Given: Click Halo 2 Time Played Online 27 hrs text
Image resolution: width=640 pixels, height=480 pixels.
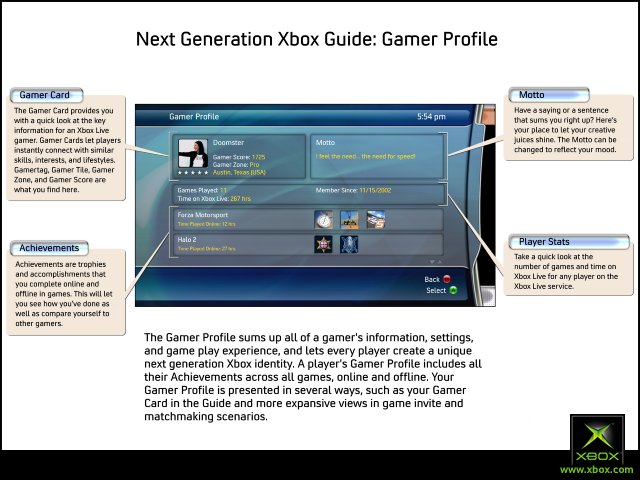Looking at the screenshot, I should pyautogui.click(x=207, y=249).
